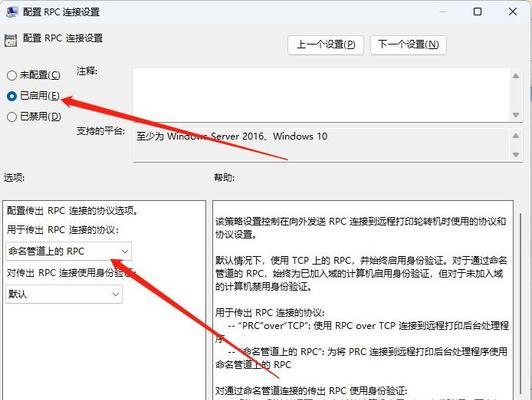Screen dimensions: 532x400
Task: Click the chevron arrow of the 默认 combo box
Action: pos(116,294)
